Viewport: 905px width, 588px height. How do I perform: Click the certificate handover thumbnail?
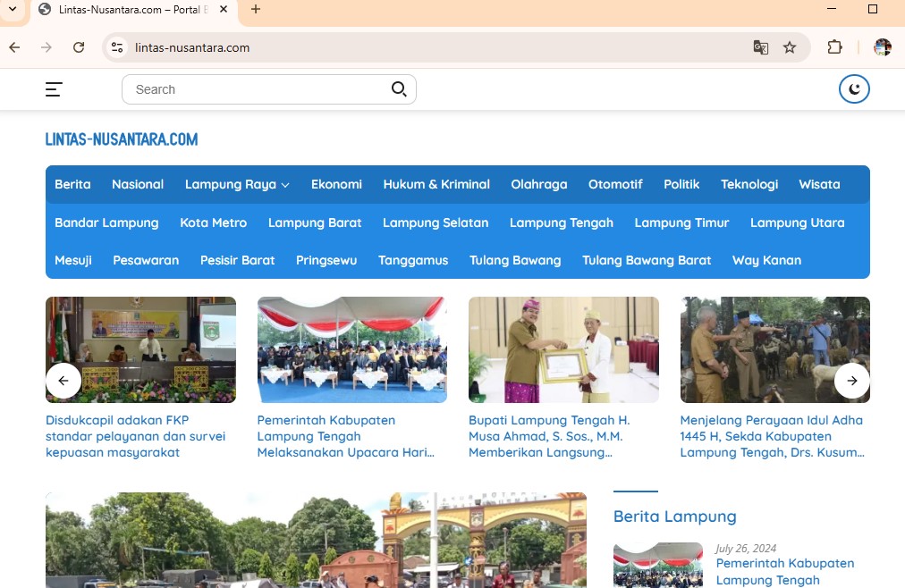(x=564, y=349)
